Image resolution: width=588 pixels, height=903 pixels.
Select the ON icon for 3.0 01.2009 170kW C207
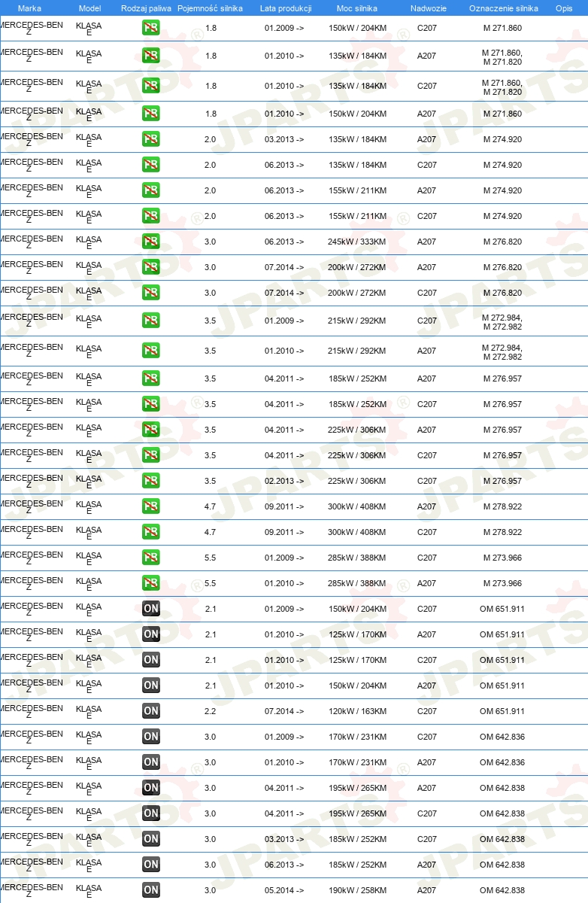(151, 737)
